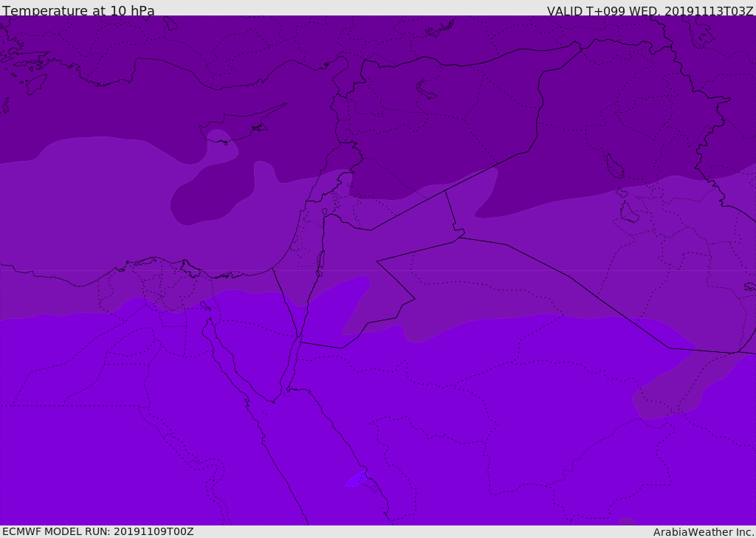Click the 'ECMWF MODEL RUN: 20191109T00Z' footer text

coord(98,531)
